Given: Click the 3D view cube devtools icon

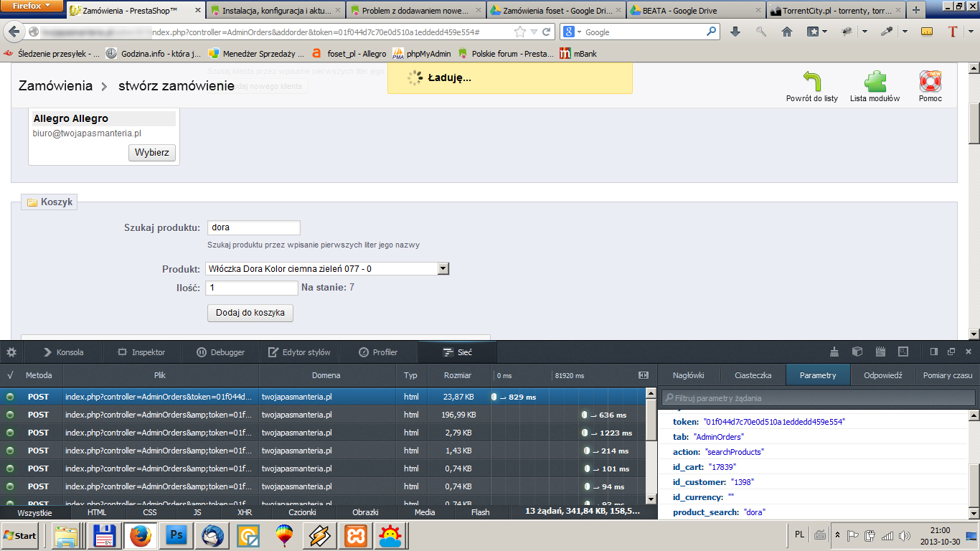Looking at the screenshot, I should pyautogui.click(x=857, y=352).
